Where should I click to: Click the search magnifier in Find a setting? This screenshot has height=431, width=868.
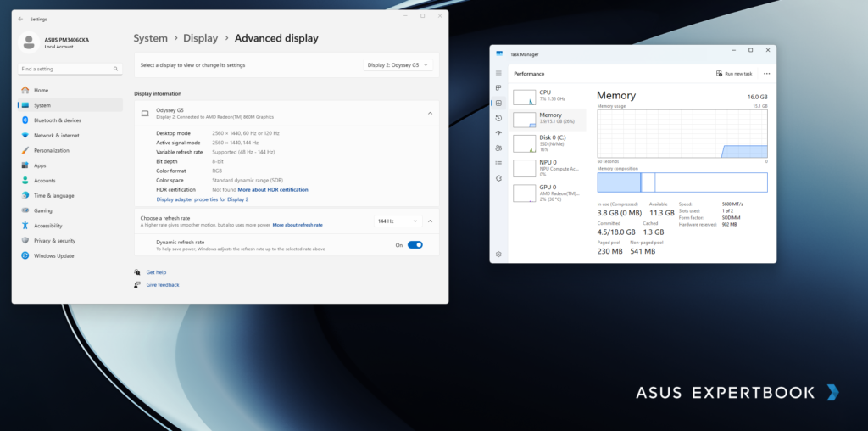(115, 70)
